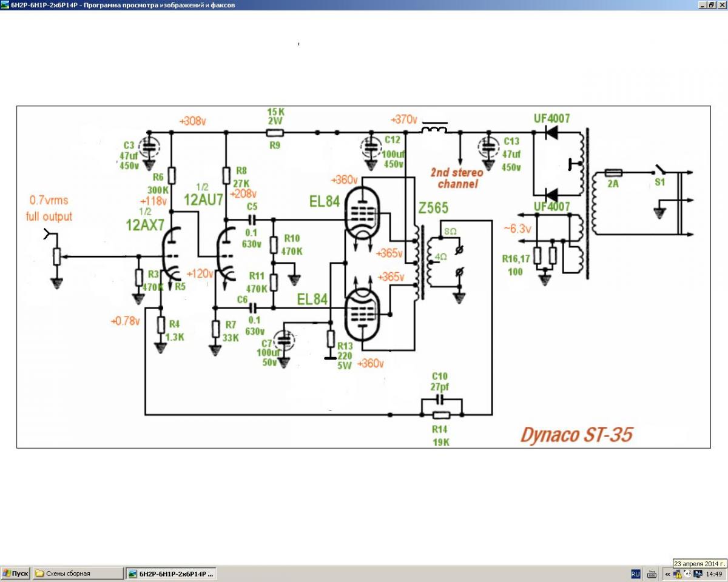Click the 6Н2Р-6Н1Р-2х6Р14Р taskbar button
The image size is (728, 582).
(171, 573)
